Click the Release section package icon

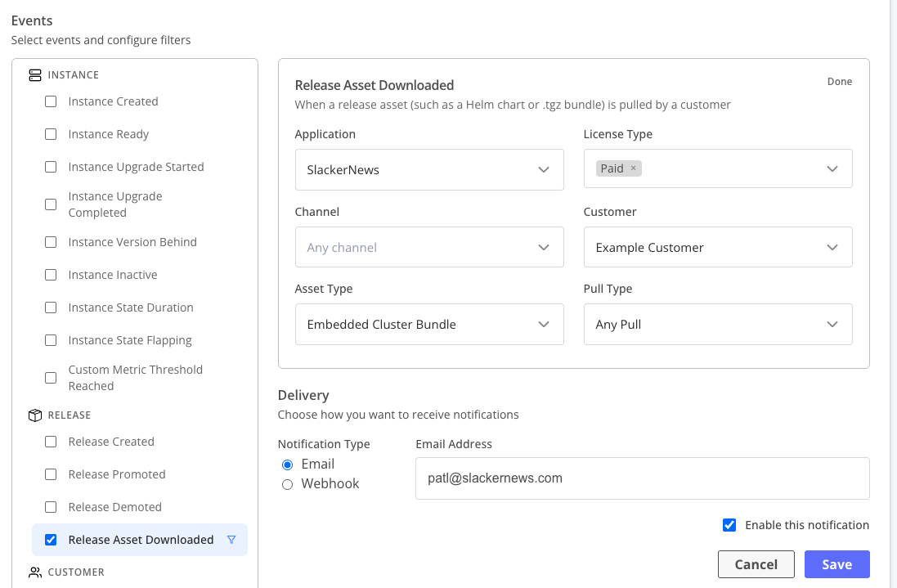[x=34, y=415]
